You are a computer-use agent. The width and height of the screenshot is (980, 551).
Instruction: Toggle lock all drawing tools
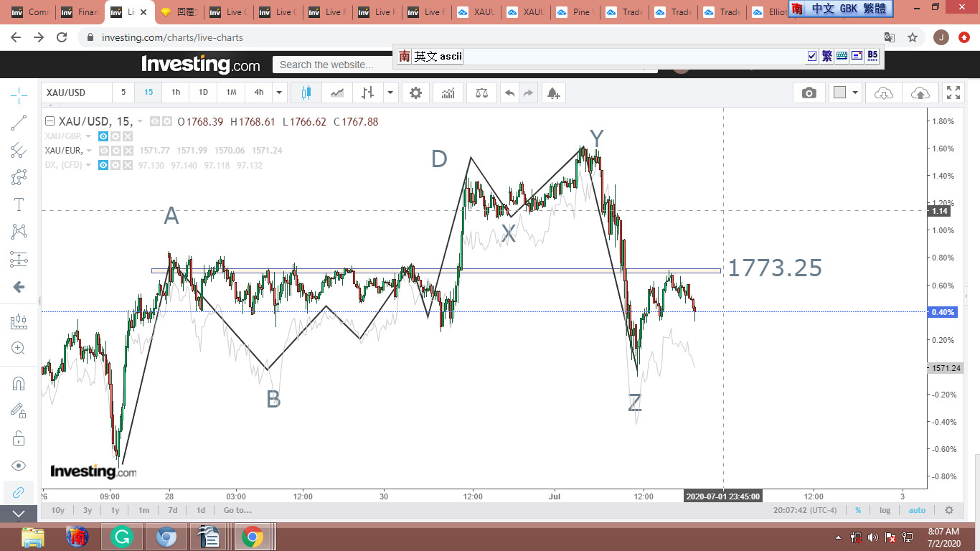click(x=19, y=438)
